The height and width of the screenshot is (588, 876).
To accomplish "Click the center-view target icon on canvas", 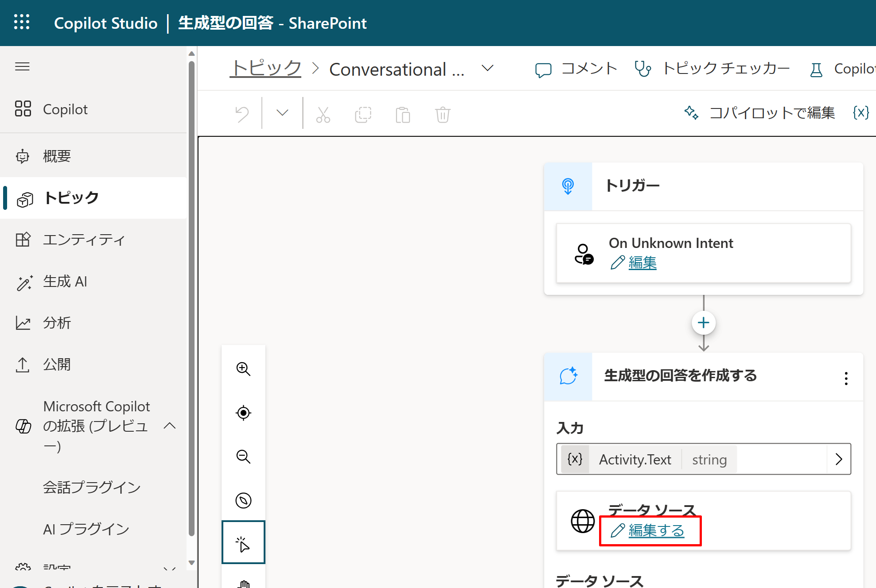I will 243,413.
